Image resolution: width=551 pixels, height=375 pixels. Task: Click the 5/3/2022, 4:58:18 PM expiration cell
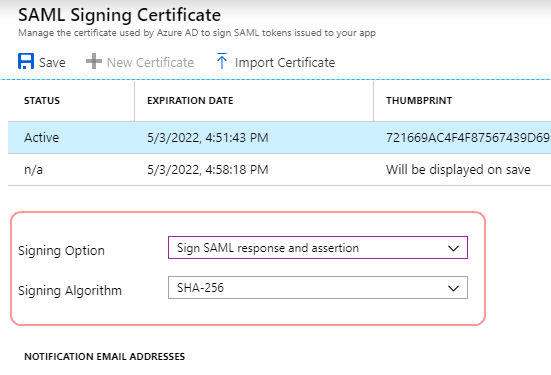[208, 170]
